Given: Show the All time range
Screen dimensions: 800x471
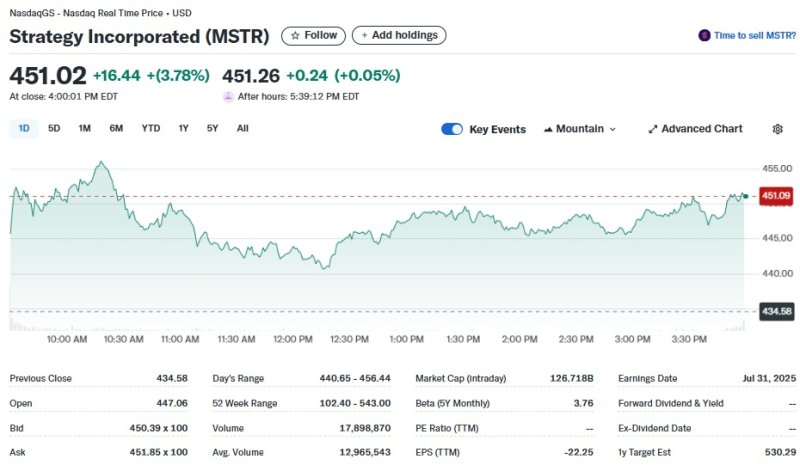Looking at the screenshot, I should (242, 128).
